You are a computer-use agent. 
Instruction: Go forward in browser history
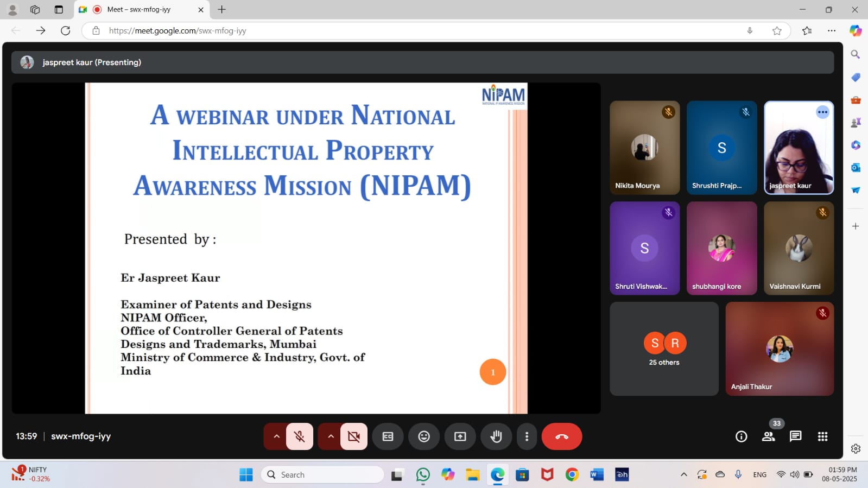[x=41, y=30]
